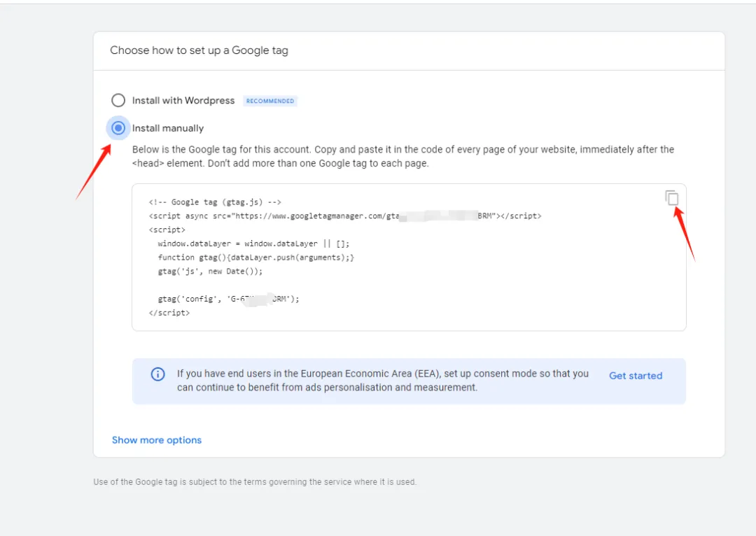Open Get started consent mode link
This screenshot has width=756, height=536.
point(636,376)
